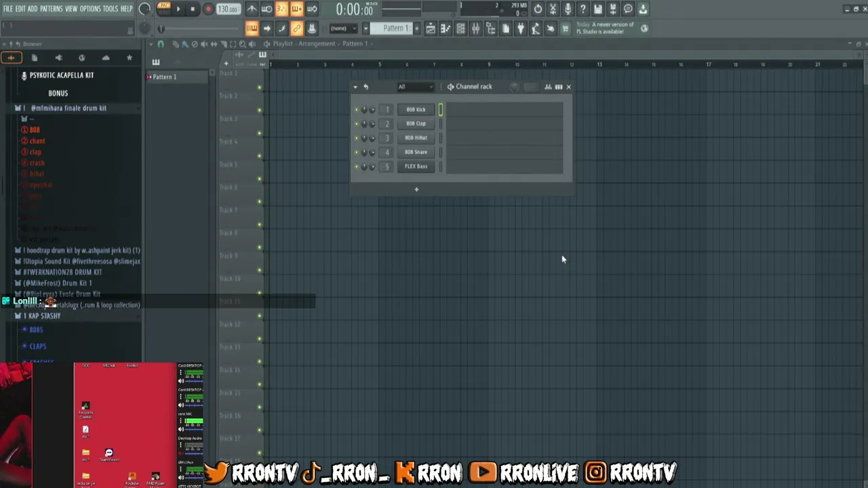Mute the 808 HiHat channel LED
Screen dimensions: 868x488
click(357, 138)
